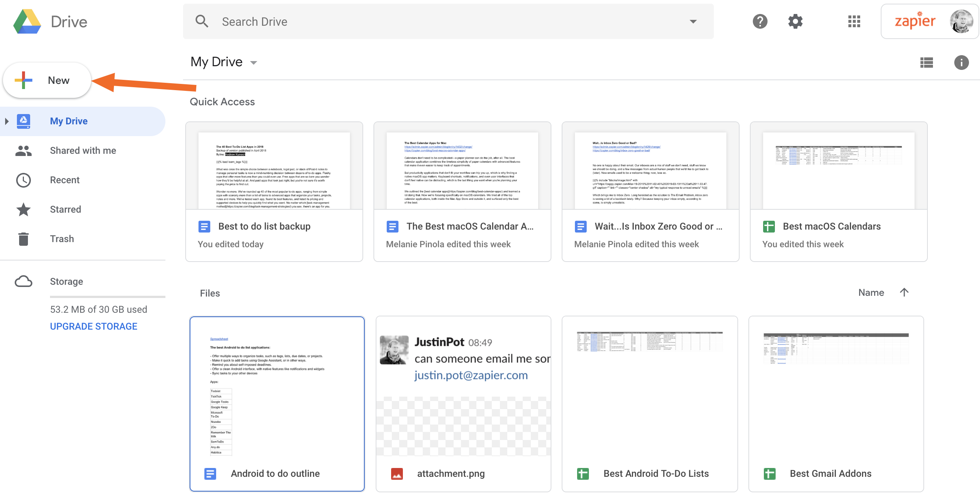Open the Starred items
Screen dimensions: 980x493
(65, 209)
